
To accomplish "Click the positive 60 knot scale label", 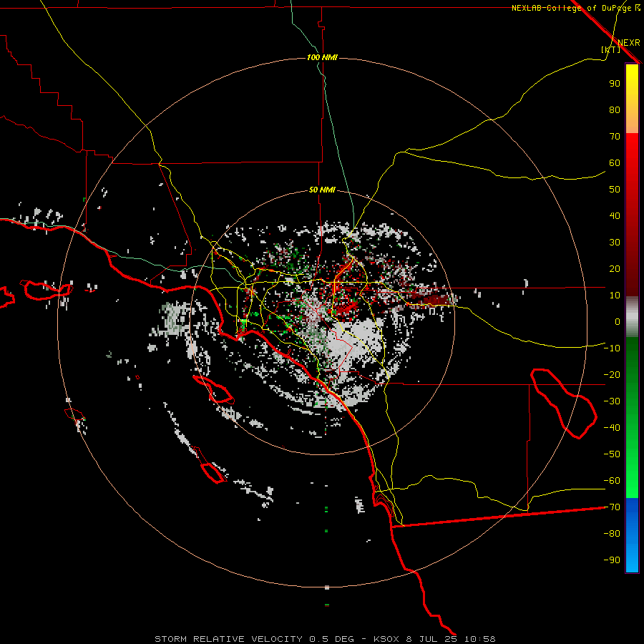I will 615,163.
